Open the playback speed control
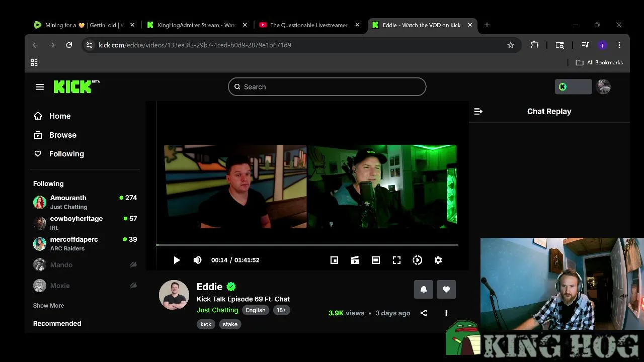This screenshot has width=644, height=362. click(417, 260)
